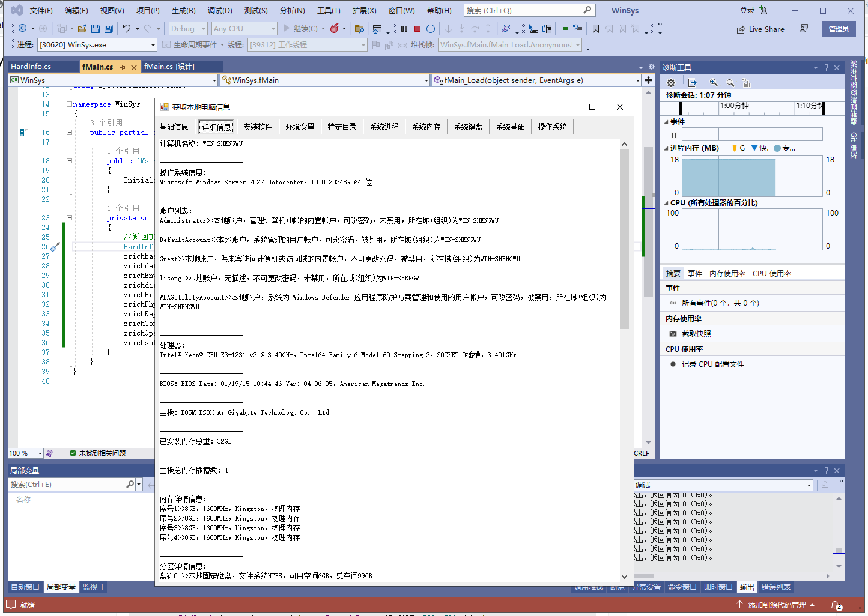The width and height of the screenshot is (868, 616).
Task: Click the Visual Studio logo icon
Action: pyautogui.click(x=17, y=10)
